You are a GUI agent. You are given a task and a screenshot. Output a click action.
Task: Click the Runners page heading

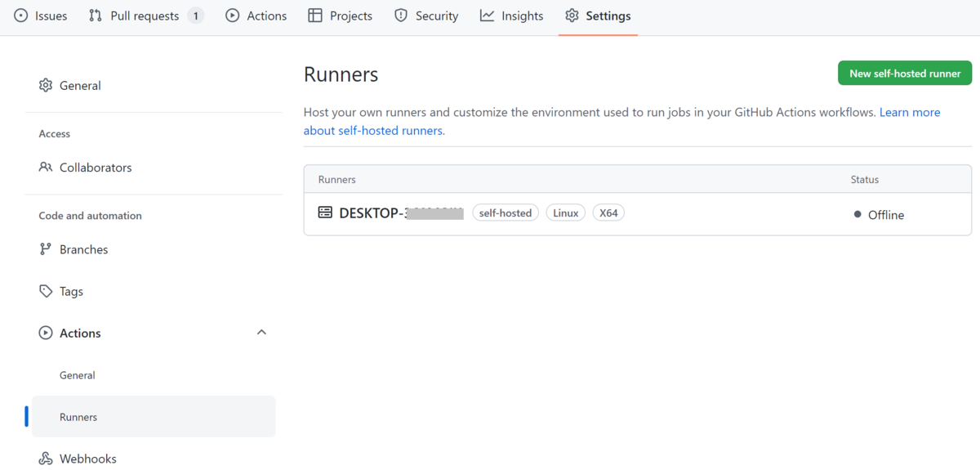coord(341,74)
